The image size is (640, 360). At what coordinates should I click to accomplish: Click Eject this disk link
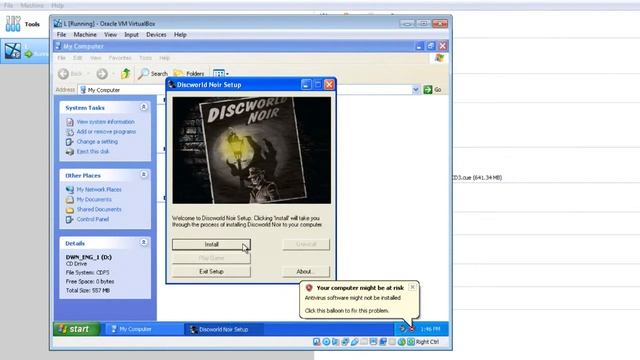tap(93, 151)
